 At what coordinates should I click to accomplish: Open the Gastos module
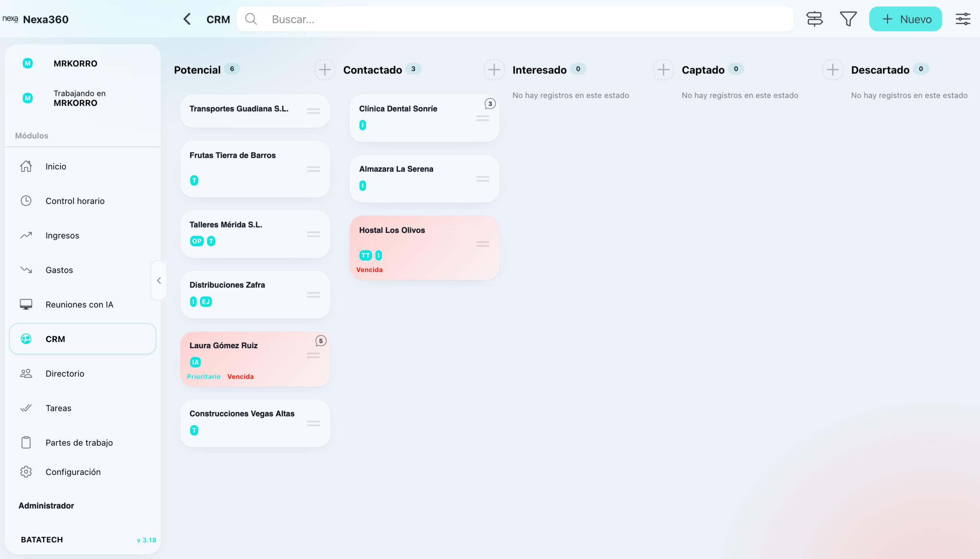coord(82,270)
